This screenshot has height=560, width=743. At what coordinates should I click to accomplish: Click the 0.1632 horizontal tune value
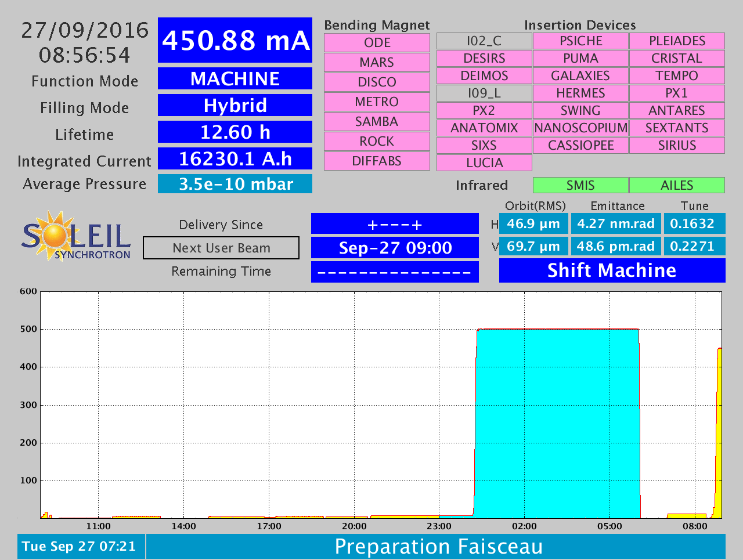(694, 223)
